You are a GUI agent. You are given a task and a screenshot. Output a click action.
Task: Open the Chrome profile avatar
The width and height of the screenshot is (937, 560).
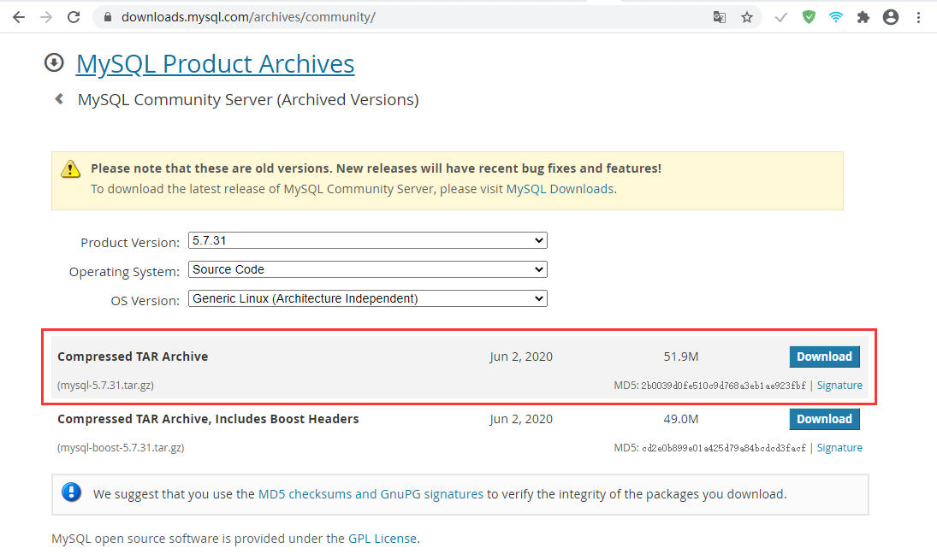(891, 17)
